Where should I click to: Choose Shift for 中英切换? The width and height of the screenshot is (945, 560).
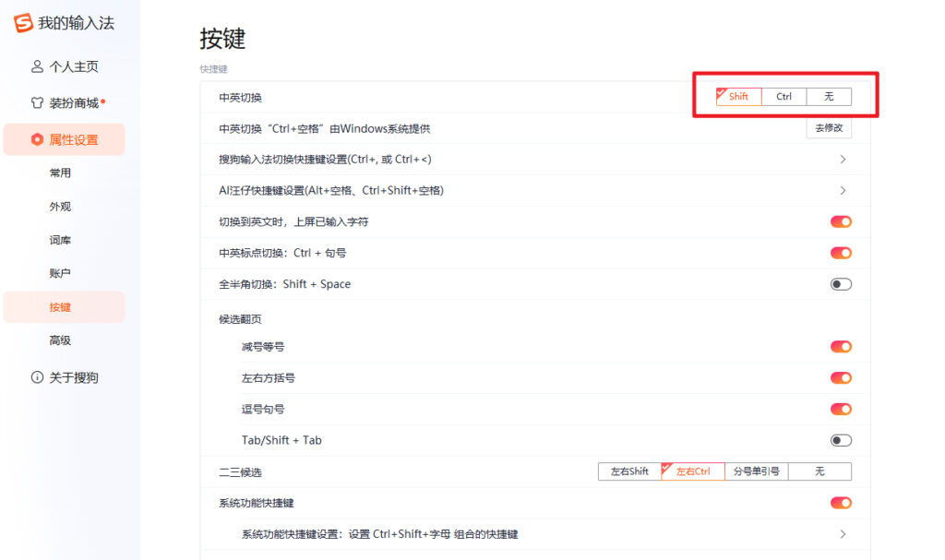(739, 97)
